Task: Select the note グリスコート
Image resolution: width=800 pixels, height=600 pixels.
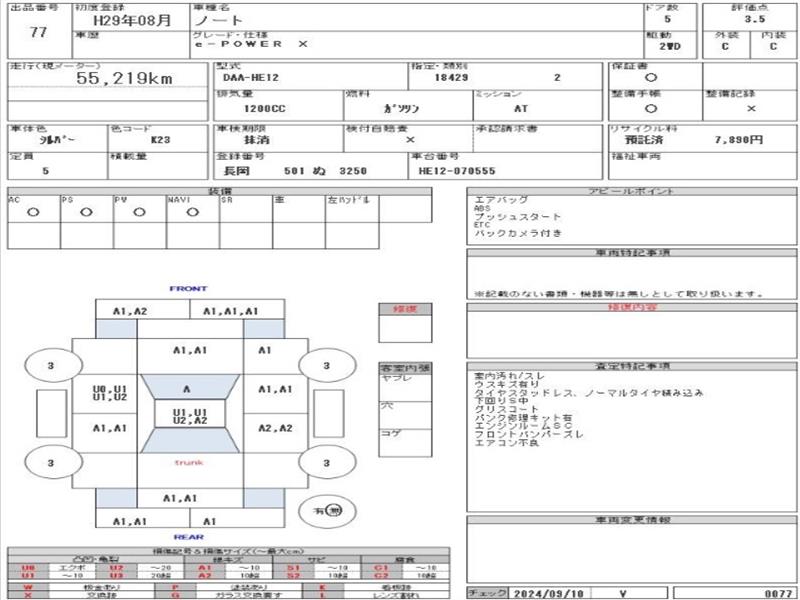Action: click(x=506, y=409)
